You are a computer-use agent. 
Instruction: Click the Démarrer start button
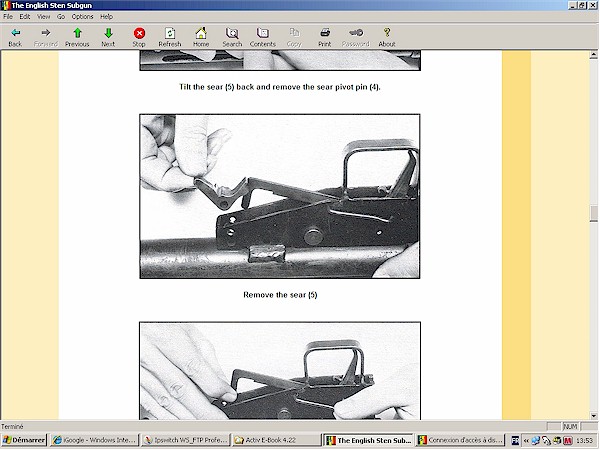[x=24, y=440]
